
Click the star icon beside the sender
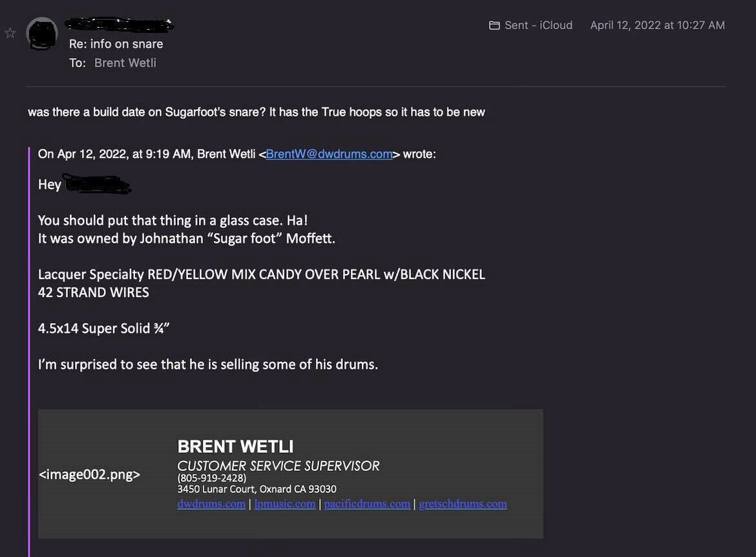click(x=10, y=33)
